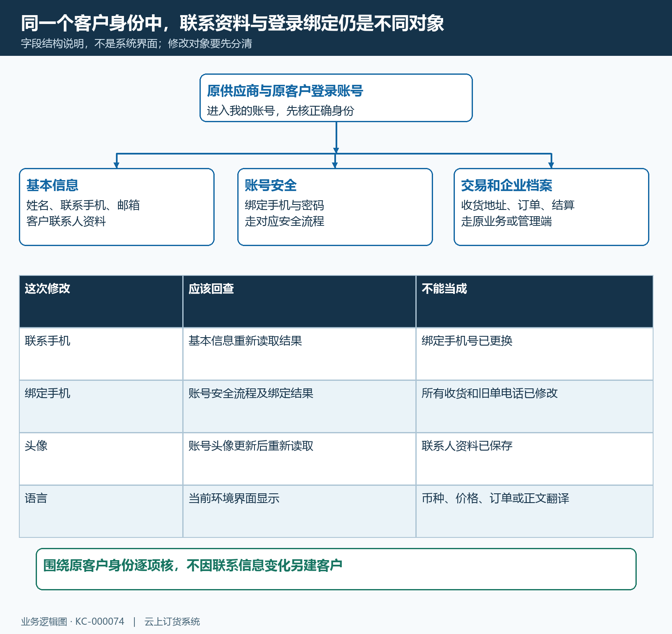Select the cell 联系人资料已保存
The width and height of the screenshot is (672, 634).
535,459
